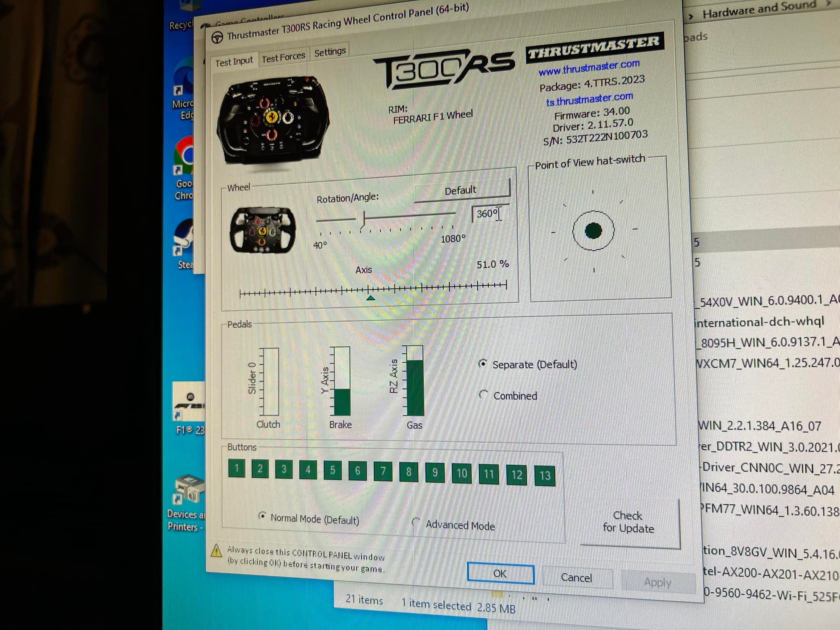The width and height of the screenshot is (840, 630).
Task: Click button indicator 12
Action: [516, 475]
